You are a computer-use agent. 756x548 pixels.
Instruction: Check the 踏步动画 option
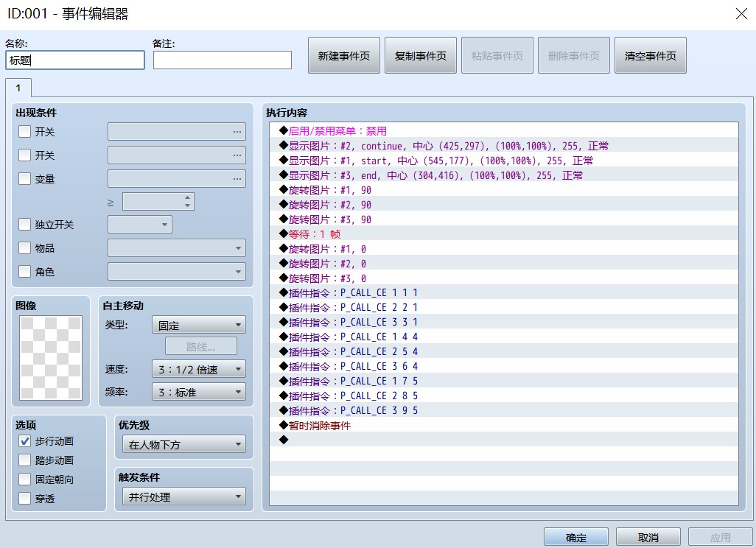click(x=24, y=460)
